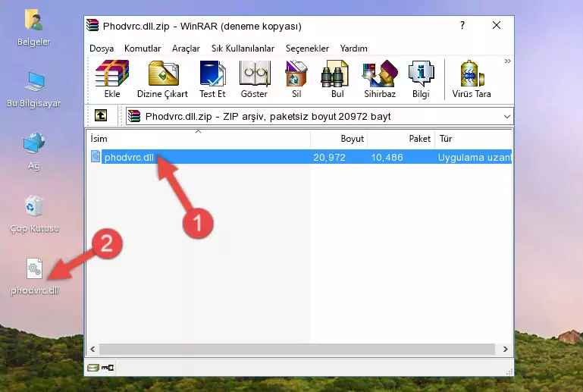Click the horizontal scrollbar right arrow

[x=505, y=349]
